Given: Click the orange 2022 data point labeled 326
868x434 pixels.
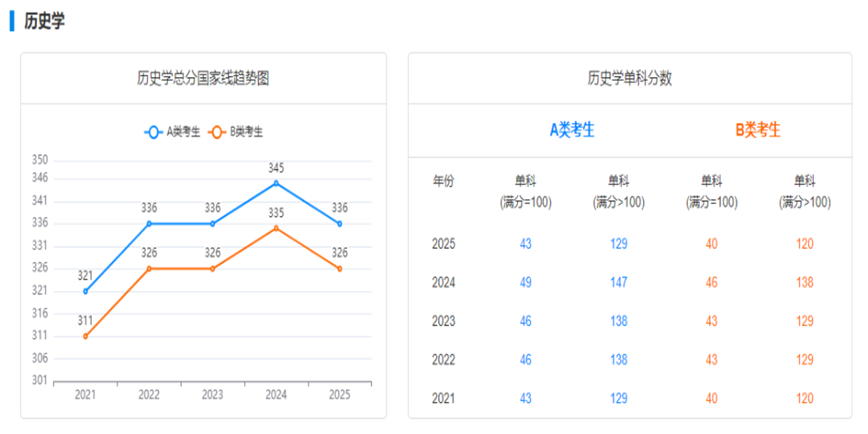Looking at the screenshot, I should tap(149, 269).
